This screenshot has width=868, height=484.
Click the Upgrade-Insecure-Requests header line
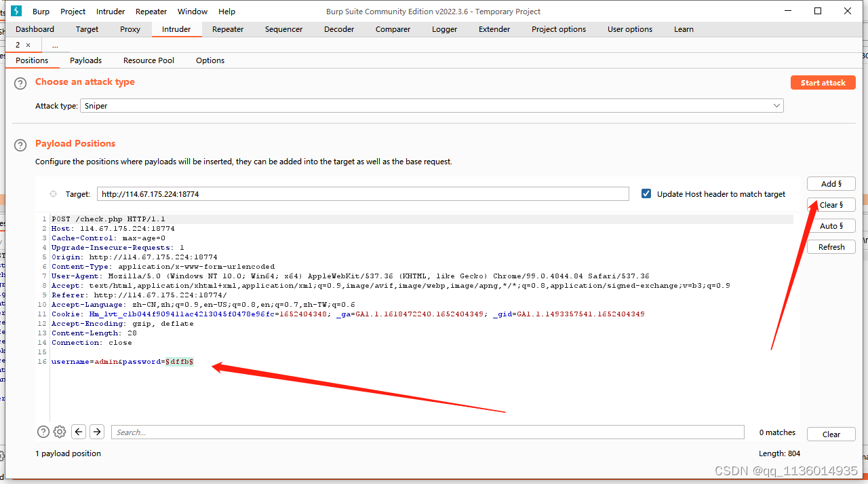pos(118,248)
